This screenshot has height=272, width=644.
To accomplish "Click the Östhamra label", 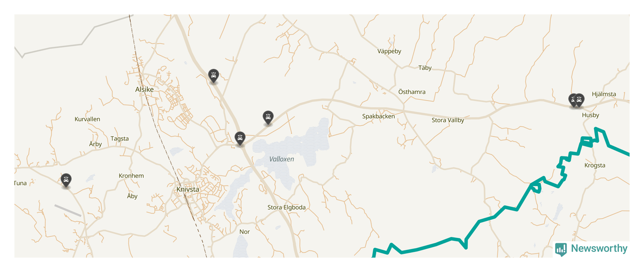I will click(412, 92).
